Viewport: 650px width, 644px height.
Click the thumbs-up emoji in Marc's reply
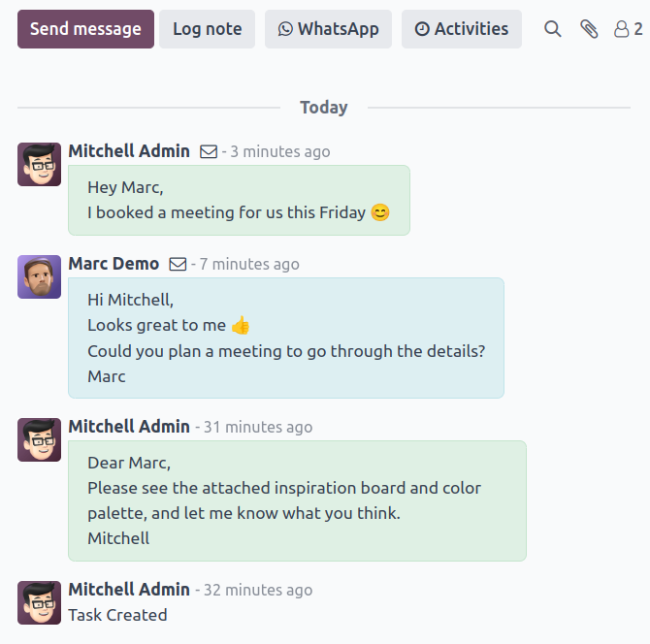pyautogui.click(x=241, y=325)
